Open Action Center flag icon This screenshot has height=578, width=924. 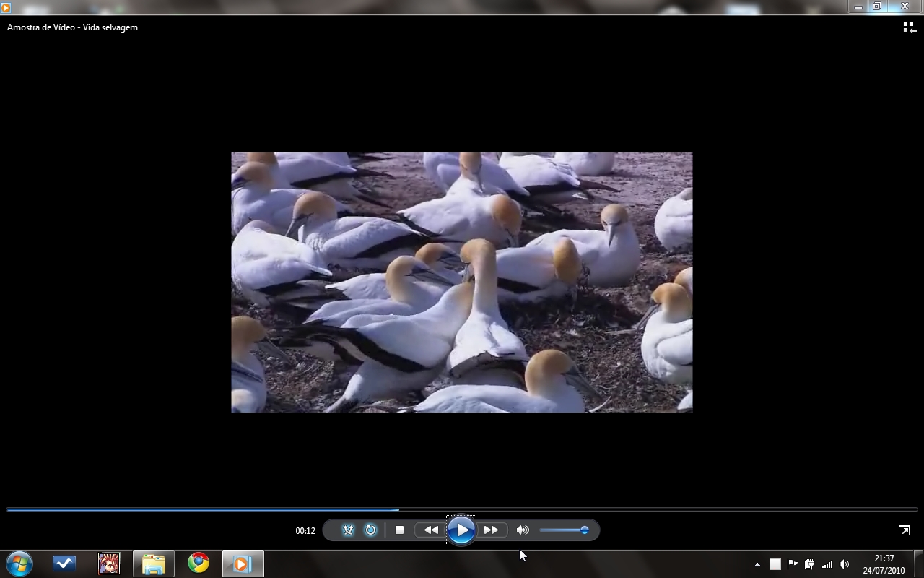click(x=793, y=564)
